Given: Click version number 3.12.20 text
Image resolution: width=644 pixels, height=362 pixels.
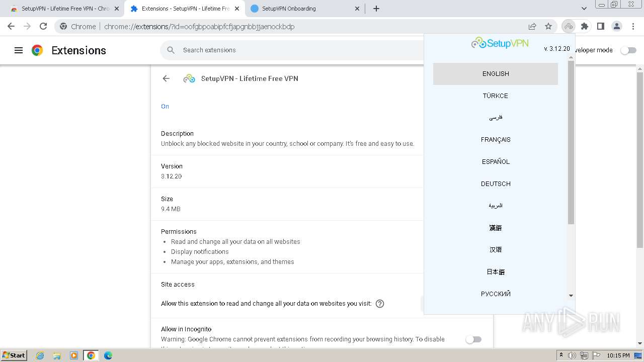Looking at the screenshot, I should point(172,176).
